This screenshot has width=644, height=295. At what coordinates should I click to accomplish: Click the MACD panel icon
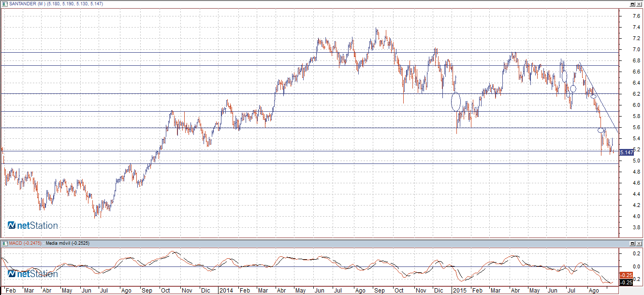pos(4,243)
